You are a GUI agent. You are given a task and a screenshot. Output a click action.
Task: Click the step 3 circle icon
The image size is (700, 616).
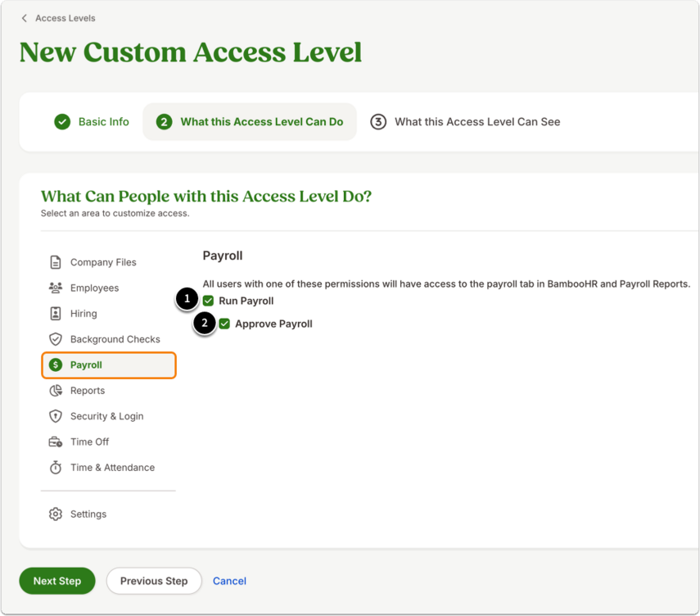(x=378, y=121)
